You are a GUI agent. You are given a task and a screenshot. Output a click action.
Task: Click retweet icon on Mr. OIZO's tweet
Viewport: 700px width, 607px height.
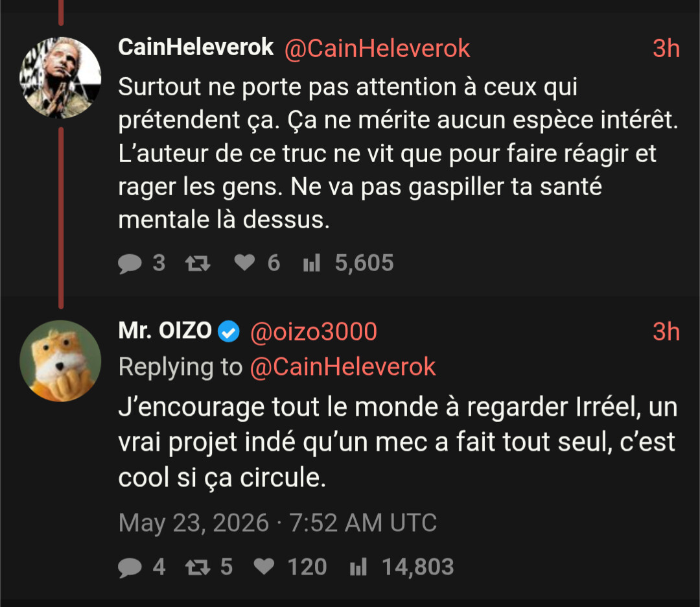(x=198, y=567)
